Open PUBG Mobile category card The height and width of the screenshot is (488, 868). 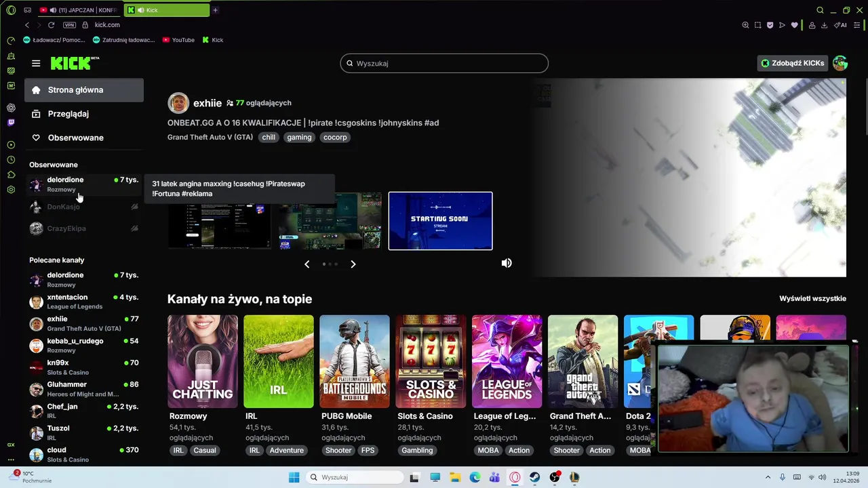point(355,361)
